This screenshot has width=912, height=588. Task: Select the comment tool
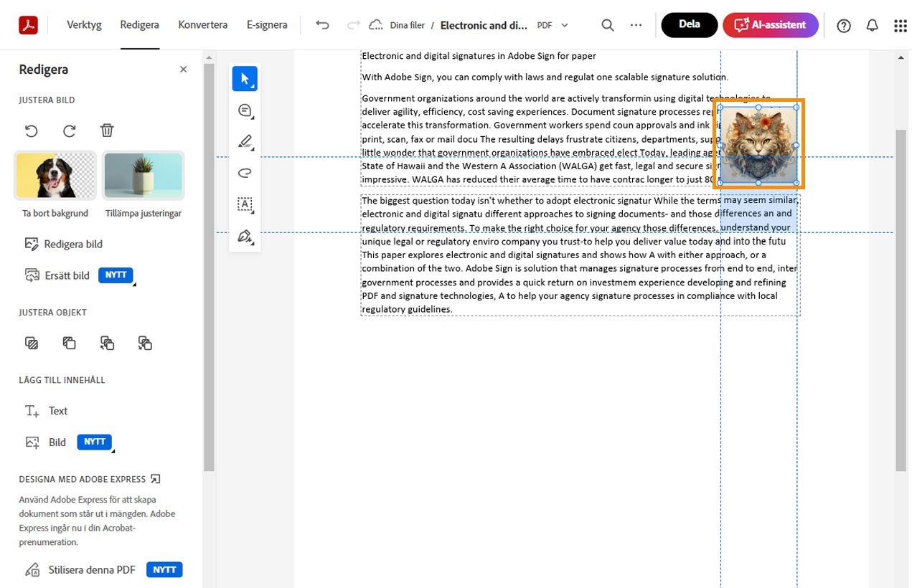coord(245,110)
